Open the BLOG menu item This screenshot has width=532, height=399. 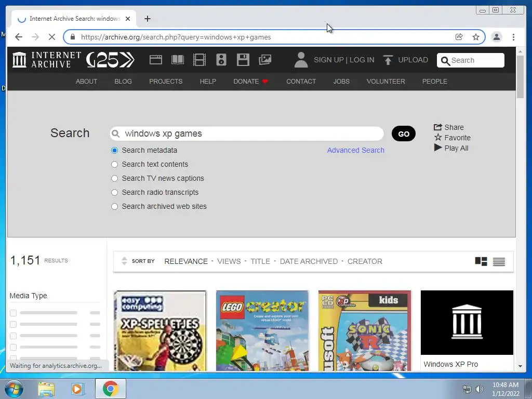(123, 82)
